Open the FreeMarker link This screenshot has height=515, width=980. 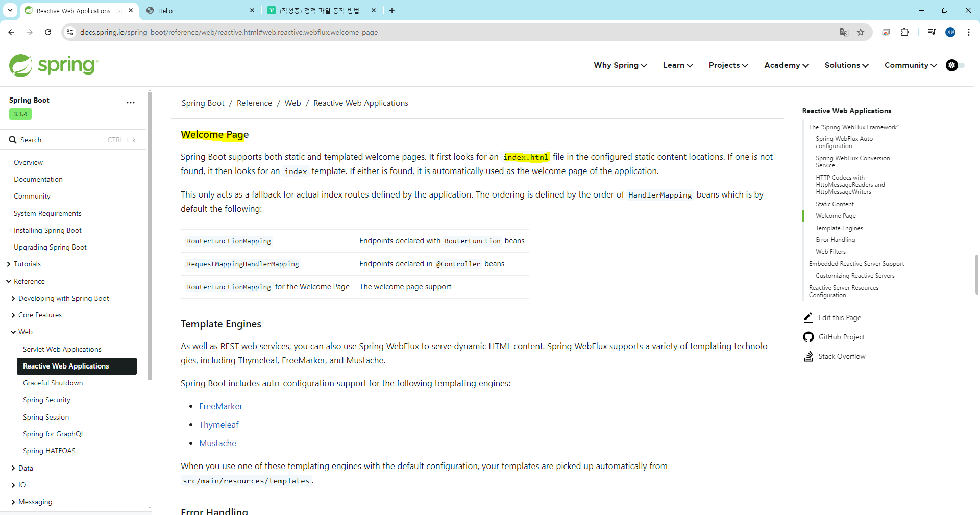tap(220, 406)
